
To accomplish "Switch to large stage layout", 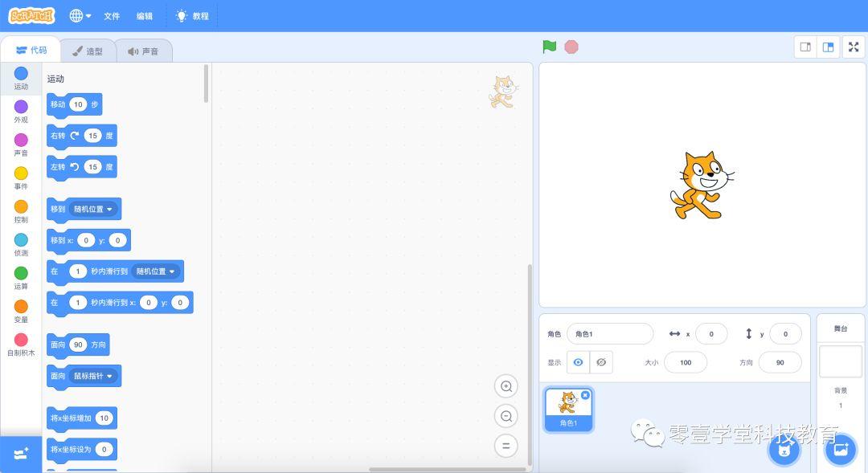I will tap(828, 47).
